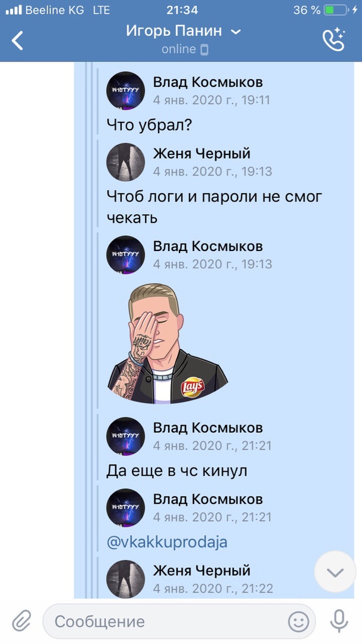Tap the microphone voice message icon

[339, 621]
